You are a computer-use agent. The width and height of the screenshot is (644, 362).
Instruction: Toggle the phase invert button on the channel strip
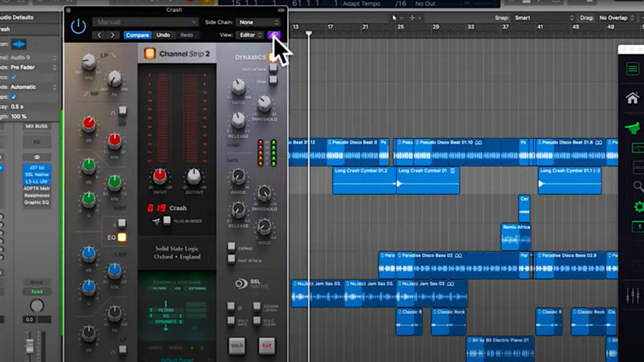point(231,307)
